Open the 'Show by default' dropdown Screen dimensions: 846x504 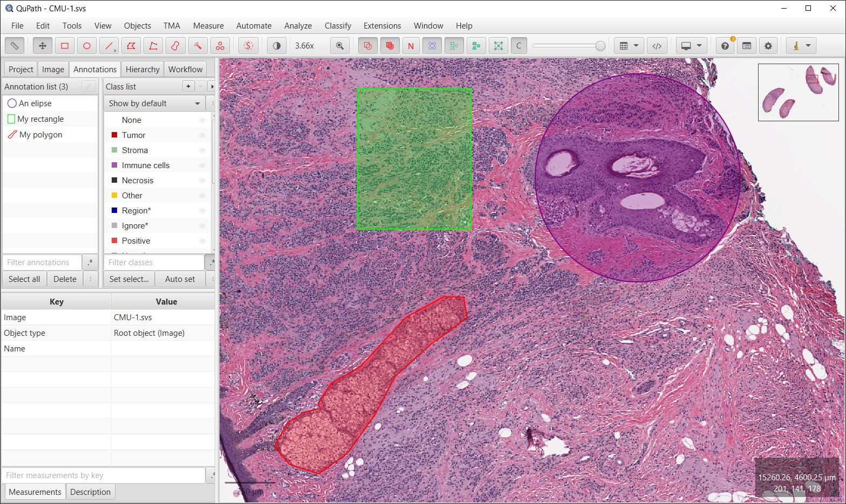pyautogui.click(x=154, y=103)
